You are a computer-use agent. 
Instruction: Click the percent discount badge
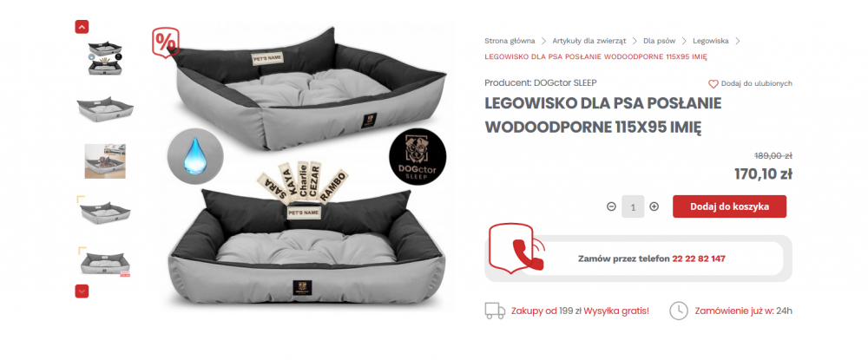[x=166, y=42]
